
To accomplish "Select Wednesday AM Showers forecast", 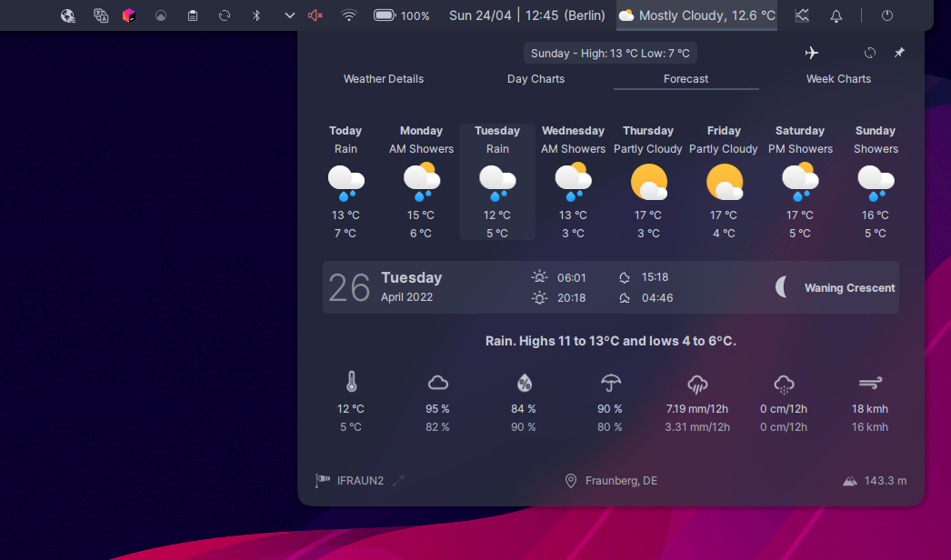I will [x=573, y=182].
